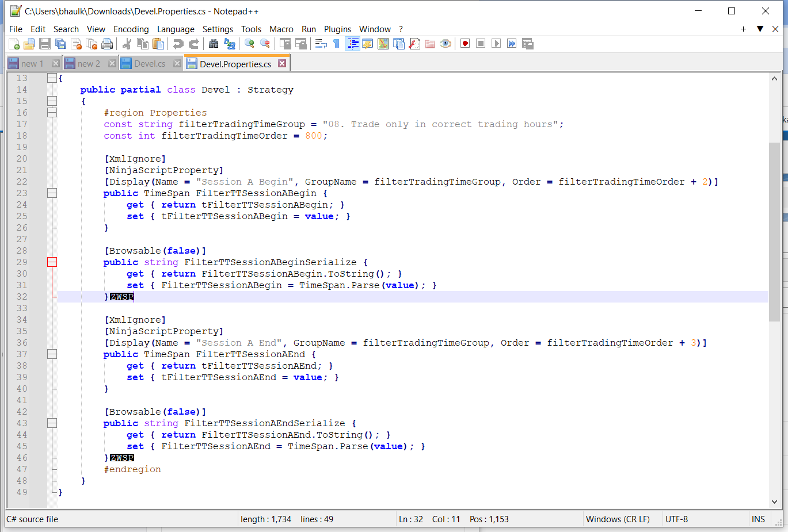
Task: Toggle synchronized horizontal scrolling
Action: (300, 44)
